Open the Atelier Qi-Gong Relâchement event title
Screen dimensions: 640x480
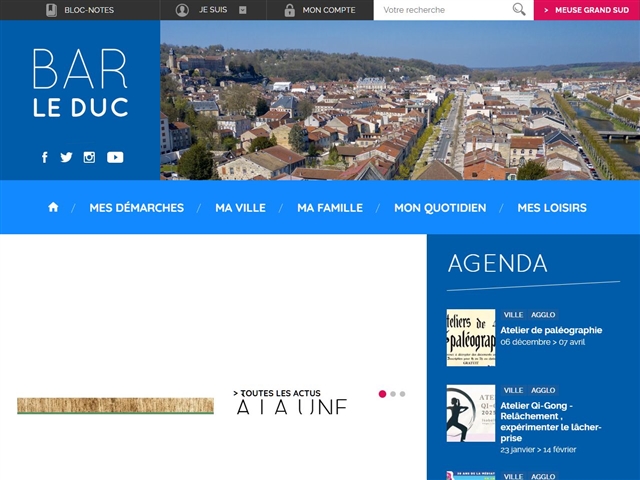click(x=551, y=422)
